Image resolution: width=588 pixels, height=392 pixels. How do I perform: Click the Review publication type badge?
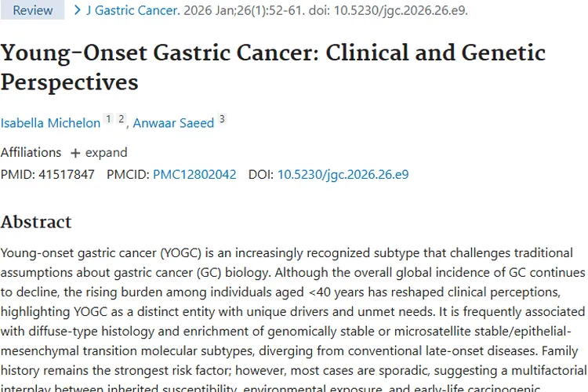pos(32,10)
